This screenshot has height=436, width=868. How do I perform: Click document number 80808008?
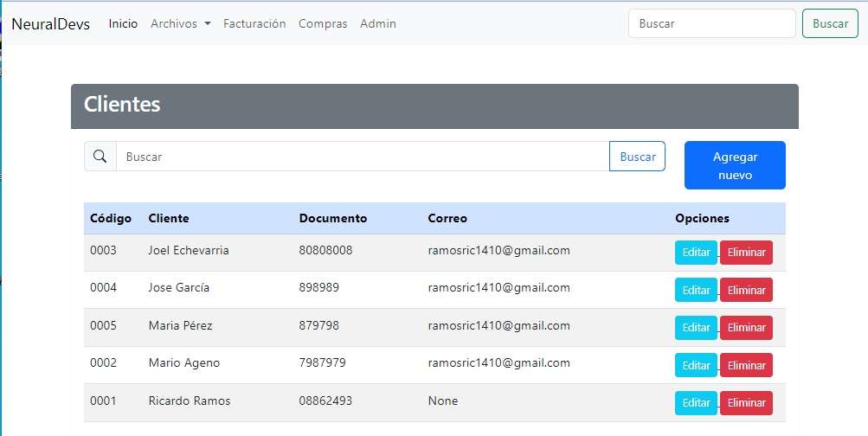[x=325, y=250]
